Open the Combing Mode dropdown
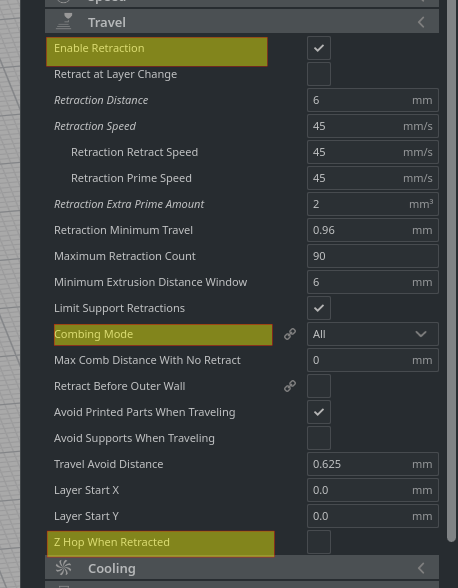This screenshot has height=588, width=458. tap(373, 334)
